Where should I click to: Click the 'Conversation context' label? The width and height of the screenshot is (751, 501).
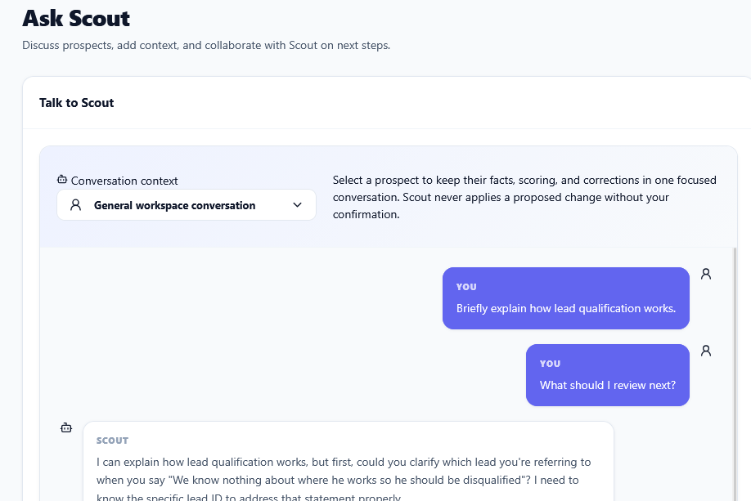pyautogui.click(x=124, y=181)
